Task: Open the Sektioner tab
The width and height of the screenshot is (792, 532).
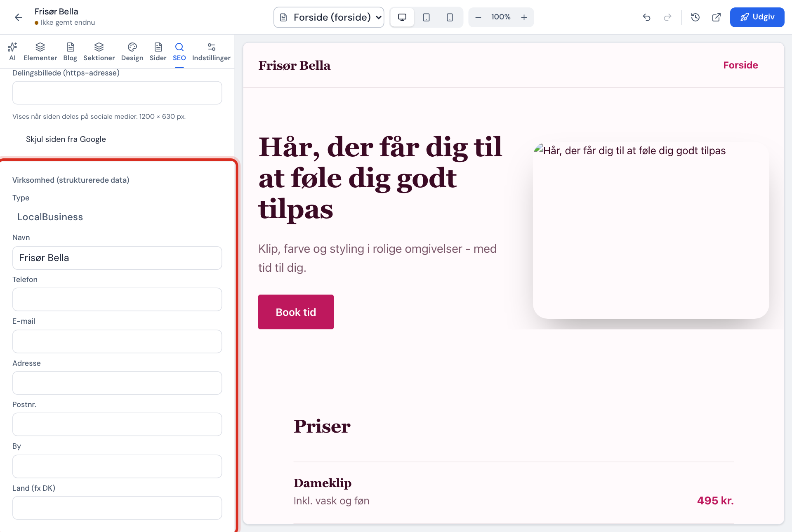Action: [99, 52]
